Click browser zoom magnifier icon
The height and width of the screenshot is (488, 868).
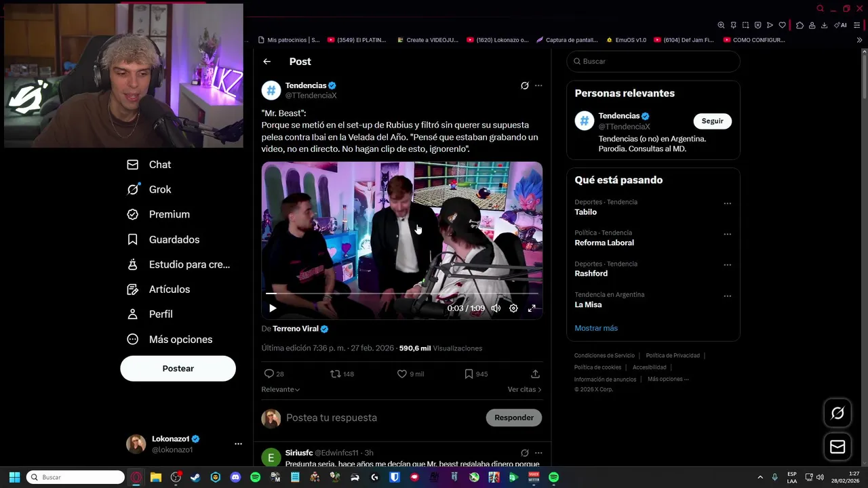721,25
